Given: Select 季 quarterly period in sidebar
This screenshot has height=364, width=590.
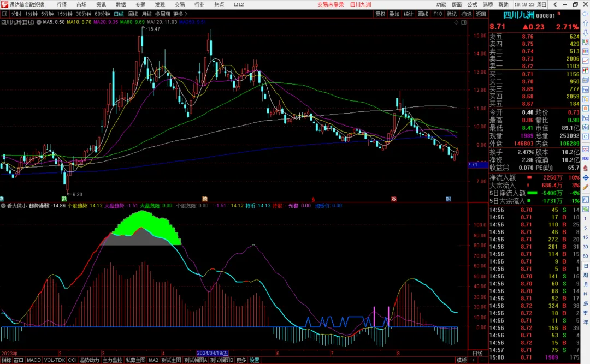Looking at the screenshot, I should click(586, 313).
